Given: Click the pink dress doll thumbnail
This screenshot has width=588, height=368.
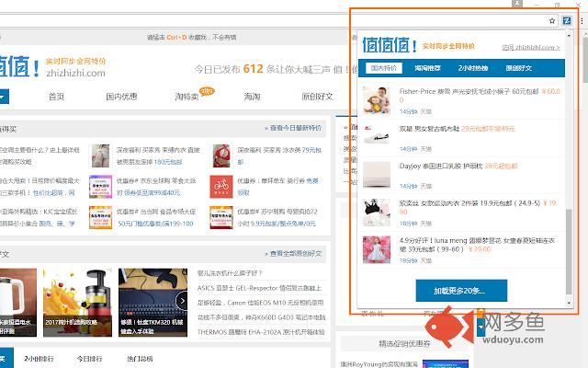Looking at the screenshot, I should pos(377,249).
